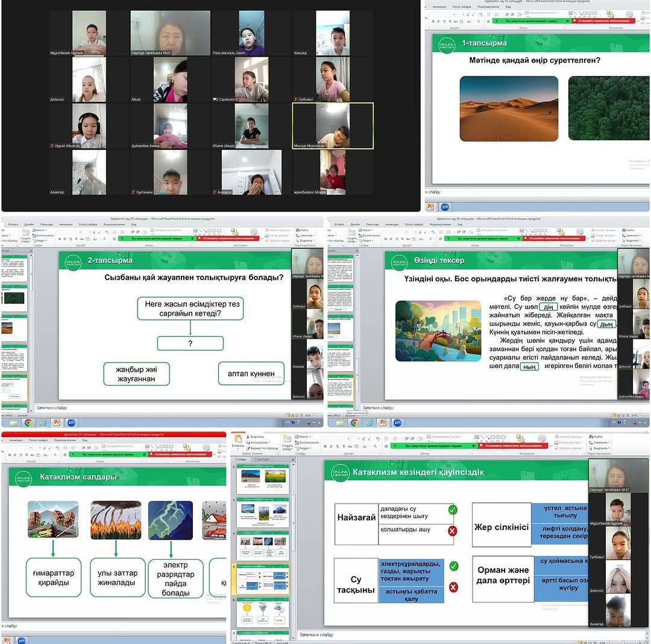Click the Zoom taskbar icon below the Өзіңді тексер slide
651x644 pixels.
tap(397, 423)
